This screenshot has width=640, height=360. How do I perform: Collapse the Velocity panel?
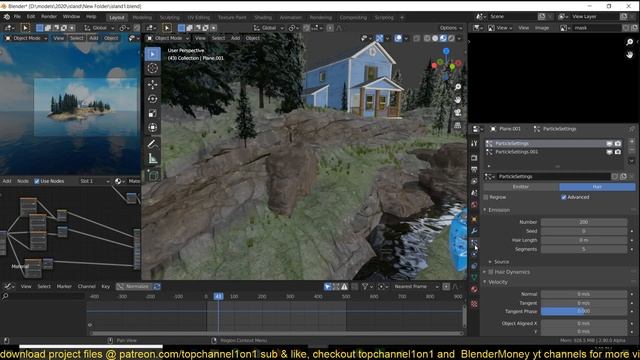point(498,282)
